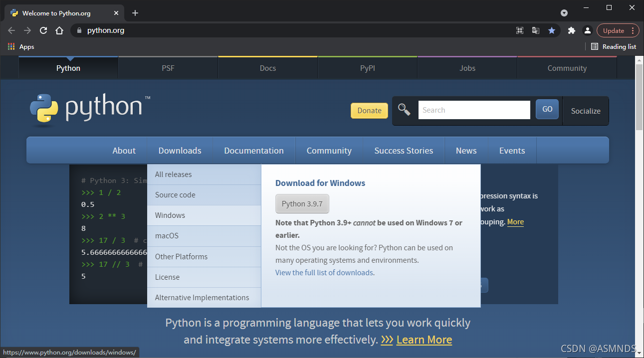Click the page vertical scrollbar thumb
This screenshot has width=644, height=358.
click(x=640, y=97)
